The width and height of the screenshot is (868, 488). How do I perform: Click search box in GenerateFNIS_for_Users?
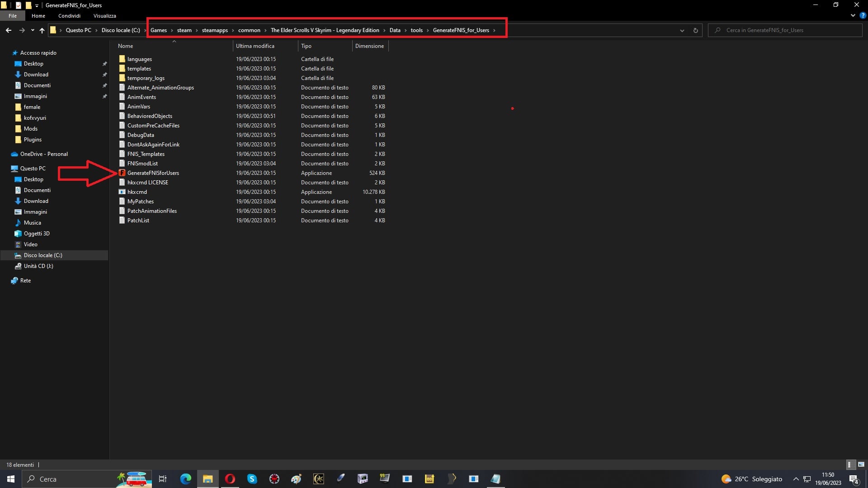(785, 30)
